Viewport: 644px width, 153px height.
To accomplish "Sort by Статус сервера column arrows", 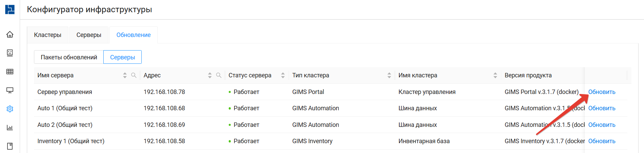I will [283, 75].
